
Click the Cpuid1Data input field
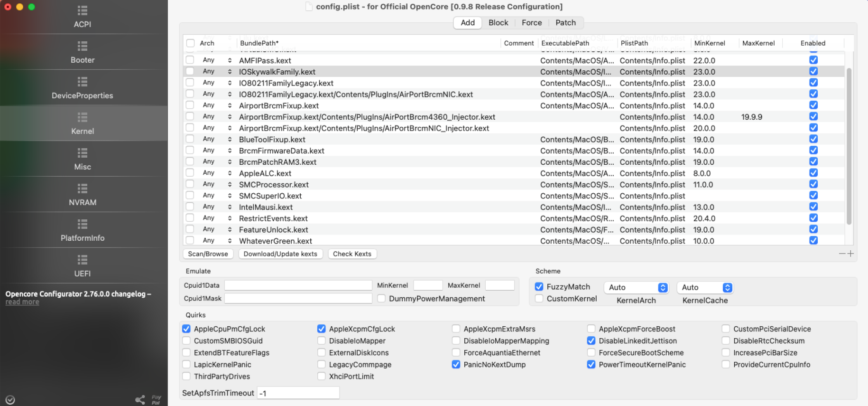point(298,285)
